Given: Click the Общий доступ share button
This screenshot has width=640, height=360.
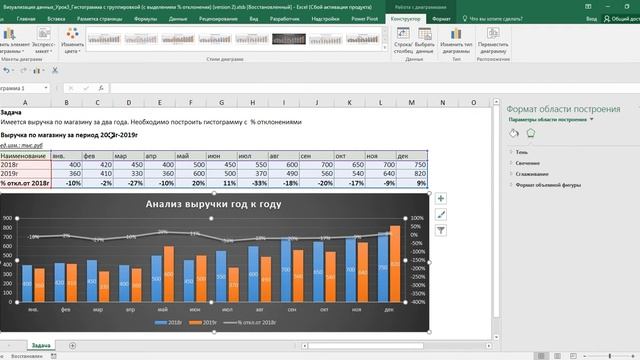Looking at the screenshot, I should (622, 19).
